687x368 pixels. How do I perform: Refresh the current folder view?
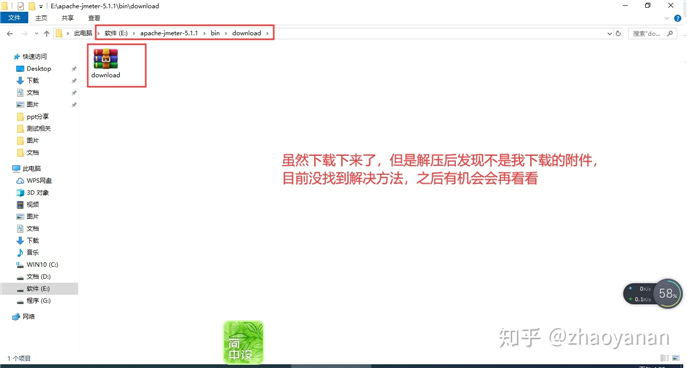click(x=618, y=33)
